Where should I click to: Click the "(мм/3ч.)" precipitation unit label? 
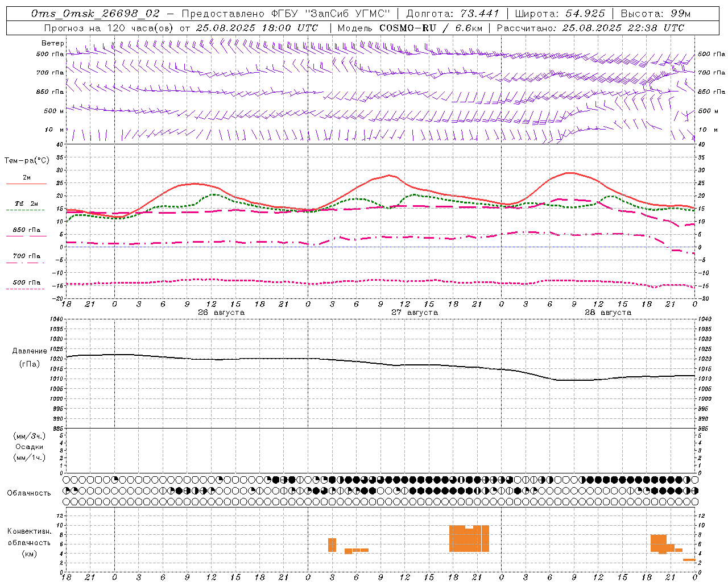click(x=30, y=436)
